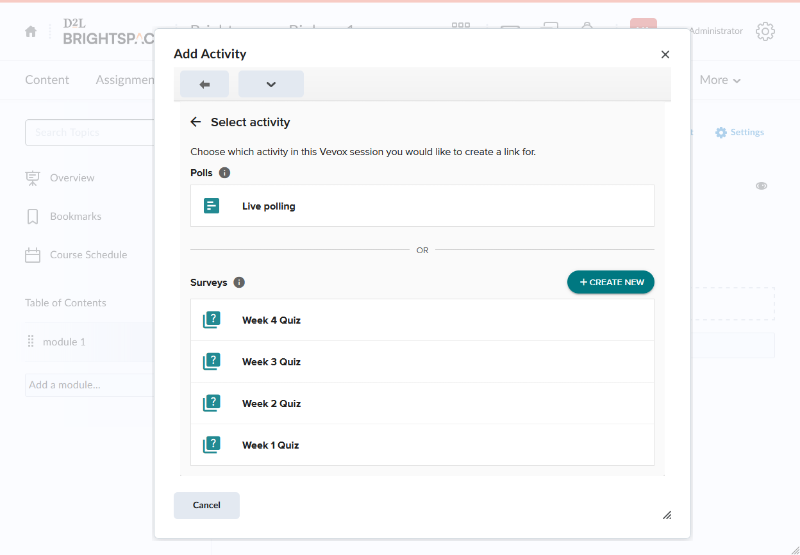Click the info icon next to Surveys

[239, 283]
